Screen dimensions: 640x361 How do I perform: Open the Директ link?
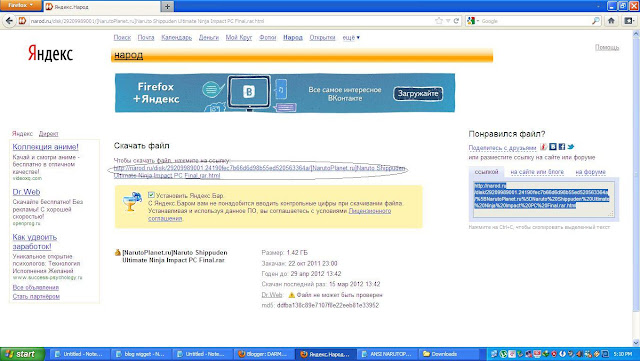coord(48,134)
